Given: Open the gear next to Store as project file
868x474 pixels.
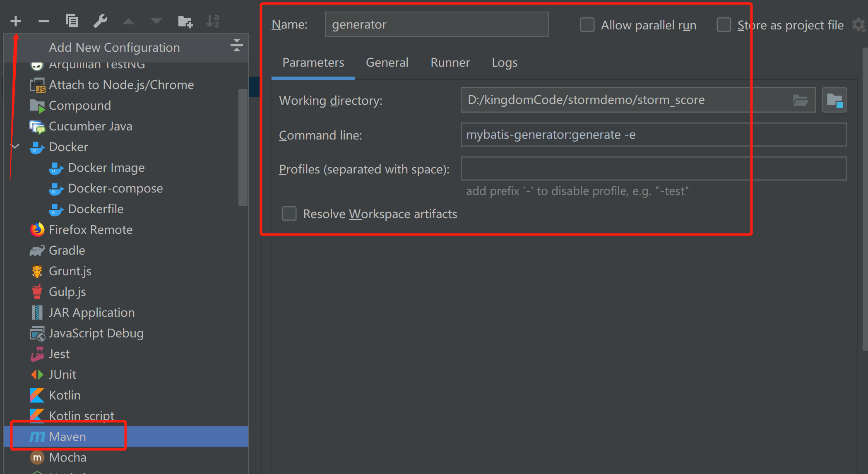Looking at the screenshot, I should point(859,25).
